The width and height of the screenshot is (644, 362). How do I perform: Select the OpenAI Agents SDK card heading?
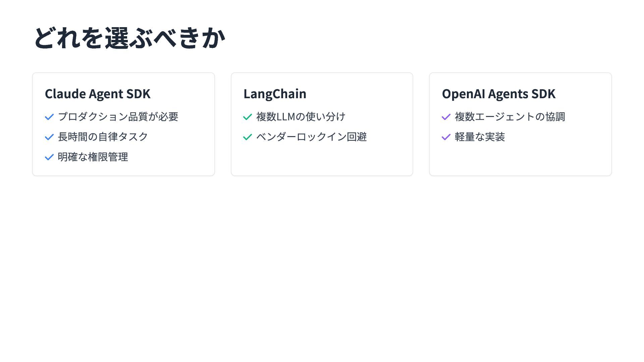pyautogui.click(x=498, y=94)
